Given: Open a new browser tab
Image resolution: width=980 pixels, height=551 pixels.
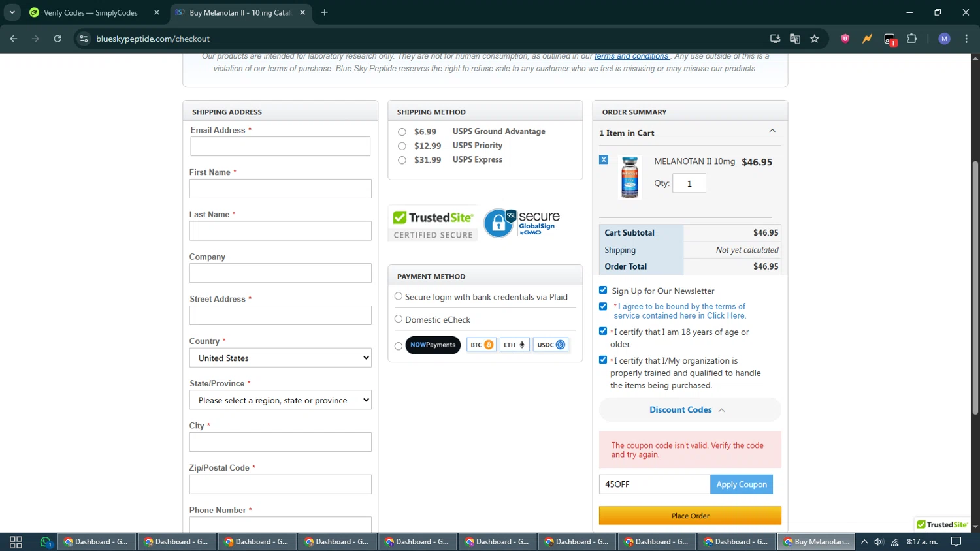Looking at the screenshot, I should (x=325, y=12).
